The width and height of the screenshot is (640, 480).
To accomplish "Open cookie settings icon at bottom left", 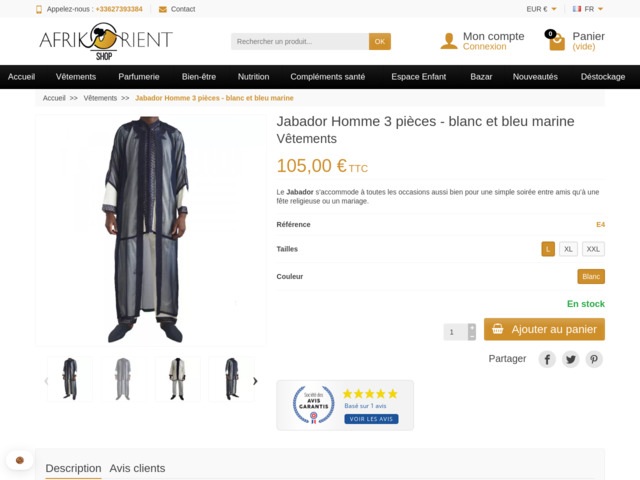I will 19,460.
